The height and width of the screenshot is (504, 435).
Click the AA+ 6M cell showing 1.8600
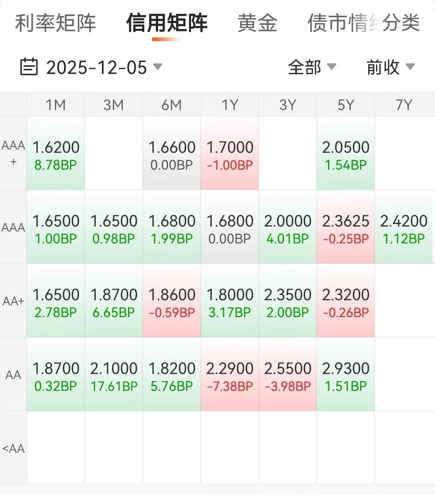[172, 301]
